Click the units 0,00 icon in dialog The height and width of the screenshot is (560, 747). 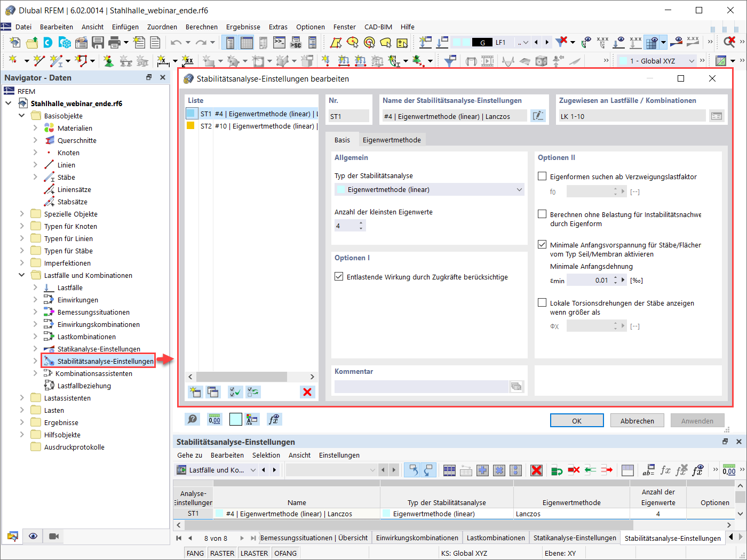[x=214, y=420]
